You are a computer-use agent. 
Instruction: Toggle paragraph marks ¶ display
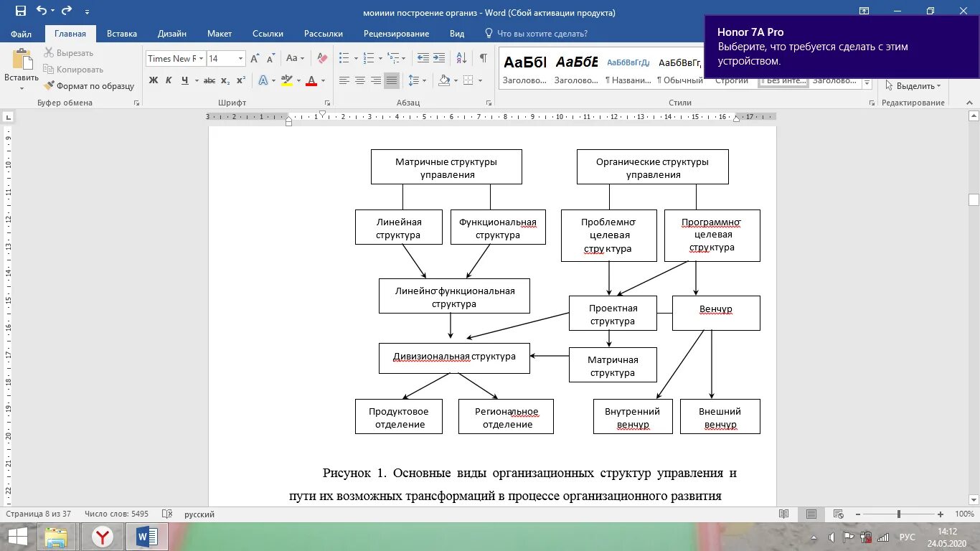pyautogui.click(x=484, y=59)
